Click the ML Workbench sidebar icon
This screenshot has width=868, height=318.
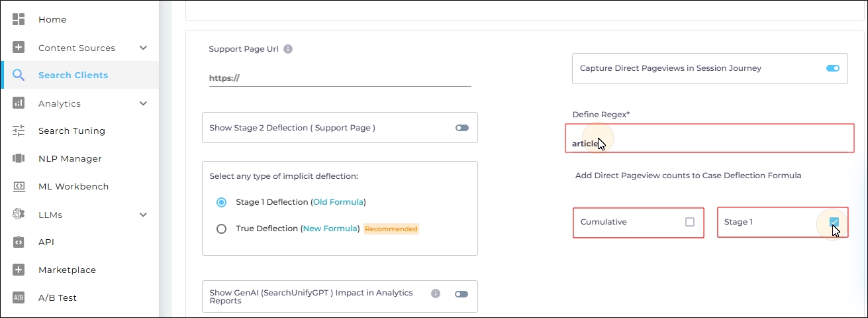pyautogui.click(x=19, y=186)
